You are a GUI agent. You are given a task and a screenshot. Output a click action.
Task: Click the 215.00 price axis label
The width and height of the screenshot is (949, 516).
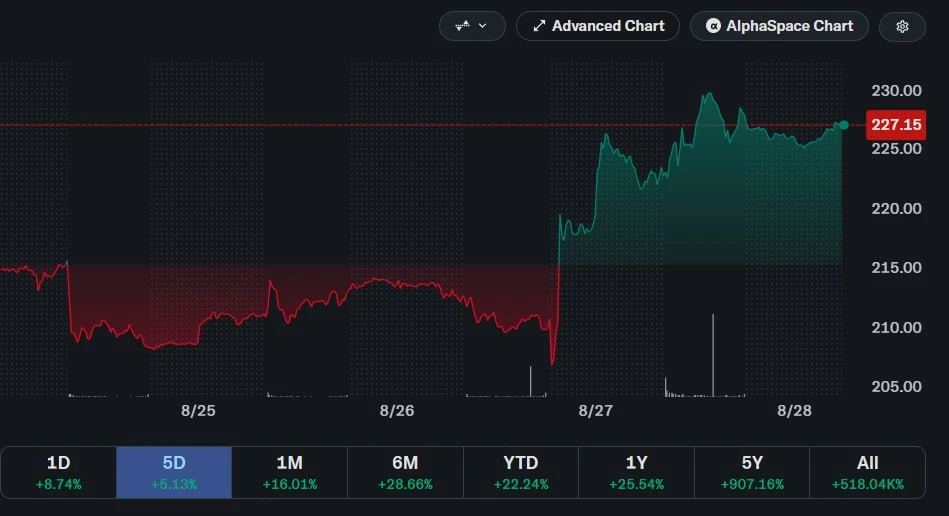click(x=896, y=267)
